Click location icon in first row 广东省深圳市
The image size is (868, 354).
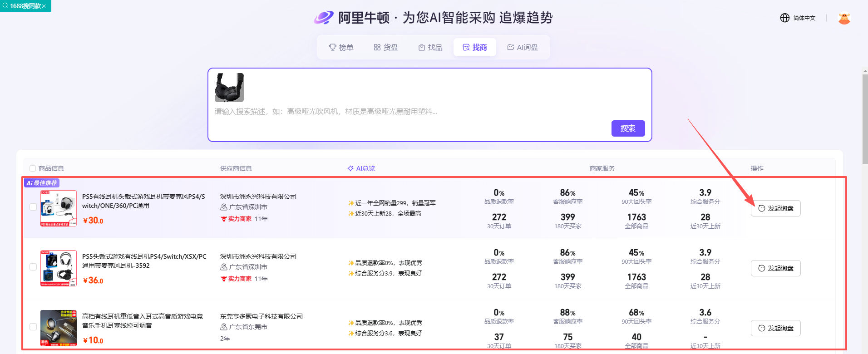pos(224,207)
